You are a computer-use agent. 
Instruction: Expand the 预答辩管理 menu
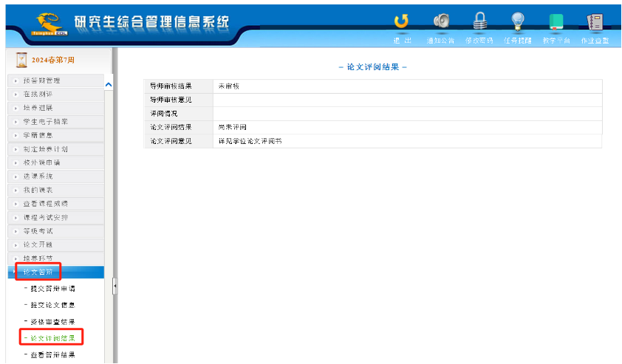point(56,80)
